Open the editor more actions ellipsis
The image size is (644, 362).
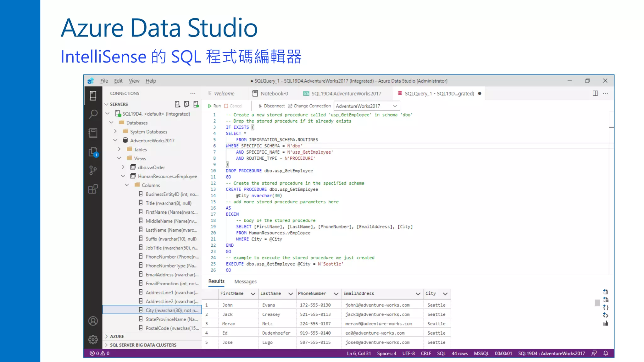[605, 93]
